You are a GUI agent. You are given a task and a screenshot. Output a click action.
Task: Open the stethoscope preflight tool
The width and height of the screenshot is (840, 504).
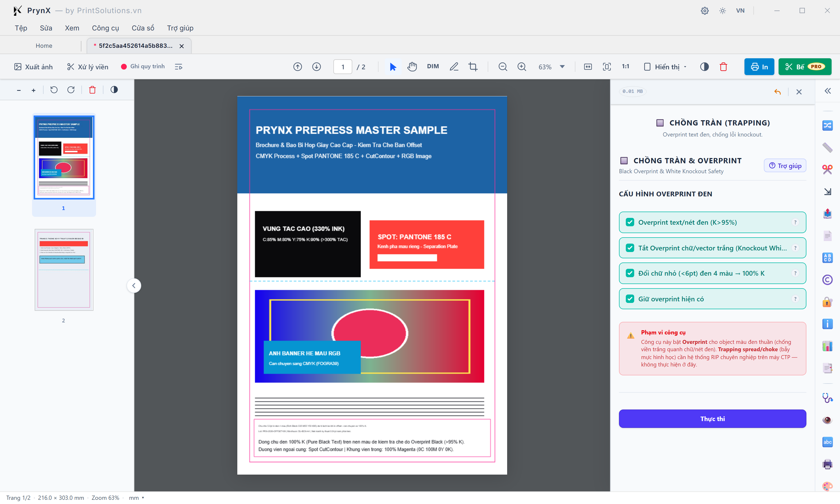[x=827, y=398]
